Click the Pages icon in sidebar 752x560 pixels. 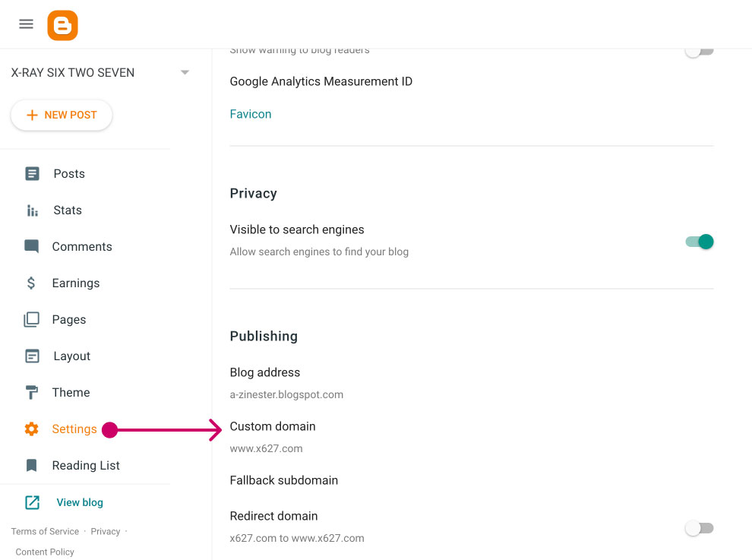pos(32,320)
